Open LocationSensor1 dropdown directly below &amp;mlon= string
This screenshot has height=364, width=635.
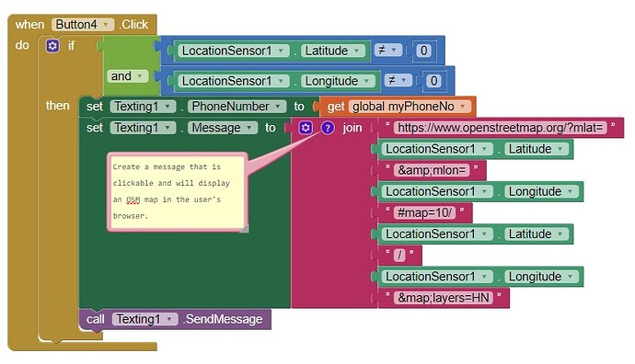coord(437,191)
